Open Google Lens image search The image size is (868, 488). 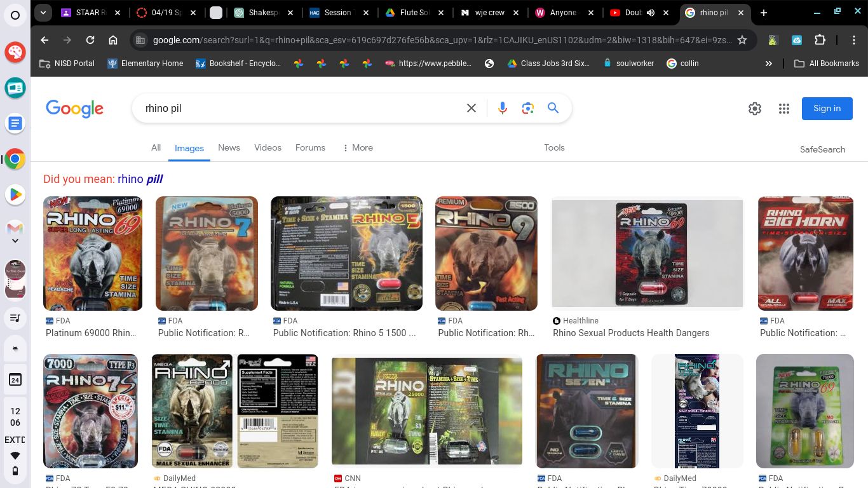pyautogui.click(x=527, y=109)
